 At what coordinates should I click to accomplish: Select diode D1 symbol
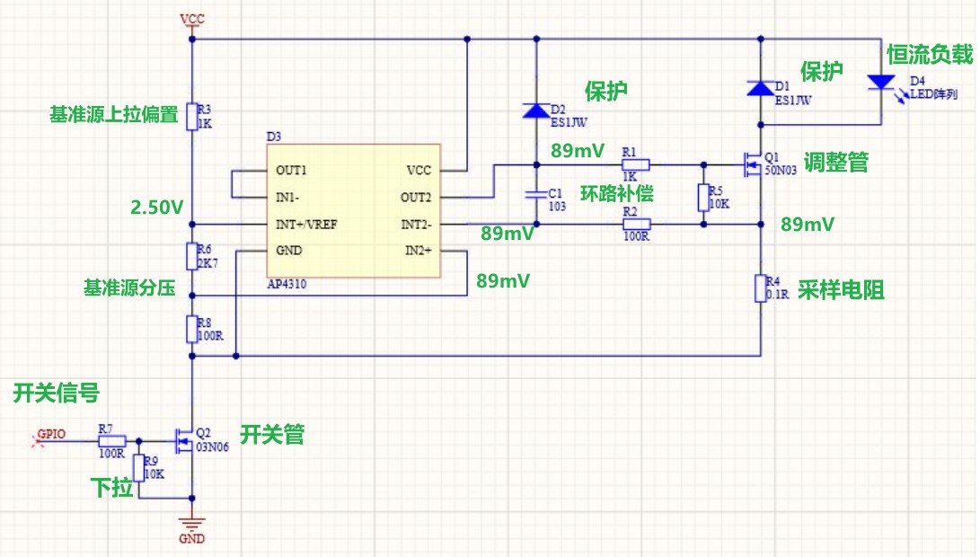tap(761, 88)
